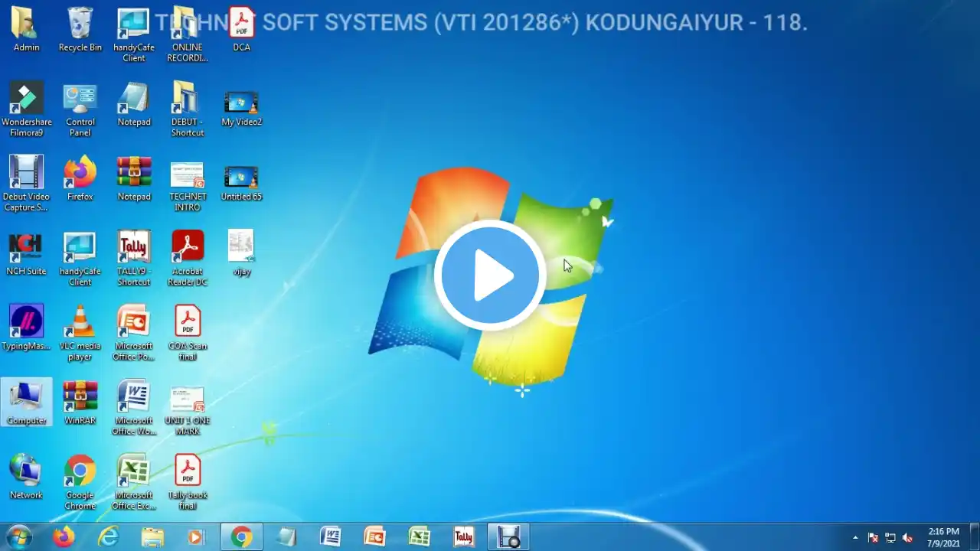This screenshot has width=980, height=551.
Task: Select the VLC media player shortcut
Action: click(x=80, y=332)
